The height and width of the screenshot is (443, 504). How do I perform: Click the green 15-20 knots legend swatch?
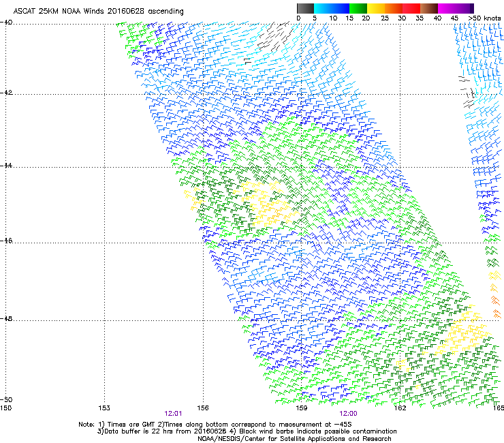coord(358,8)
